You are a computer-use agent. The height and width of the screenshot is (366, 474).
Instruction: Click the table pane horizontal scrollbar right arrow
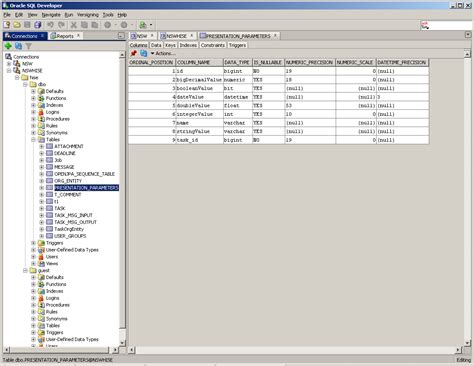[458, 350]
